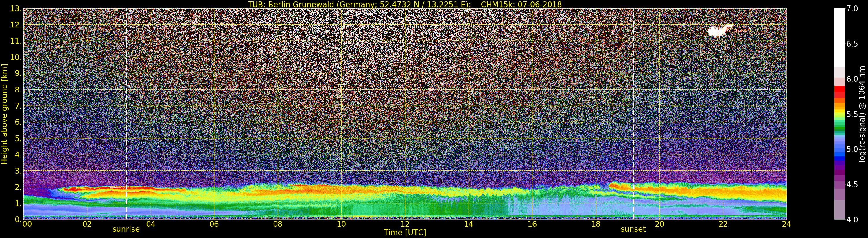Click the blue section of the colorbar
The image size is (868, 238).
tap(839, 148)
